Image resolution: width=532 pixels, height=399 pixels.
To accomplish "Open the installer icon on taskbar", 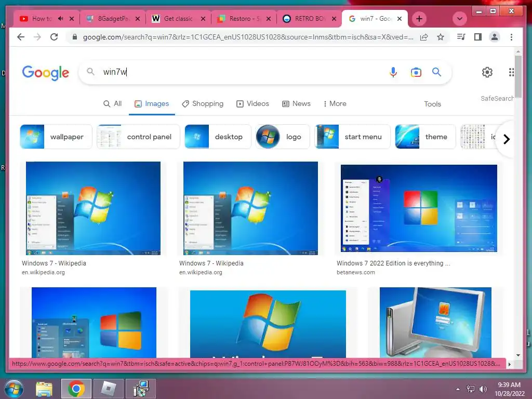I will point(141,389).
